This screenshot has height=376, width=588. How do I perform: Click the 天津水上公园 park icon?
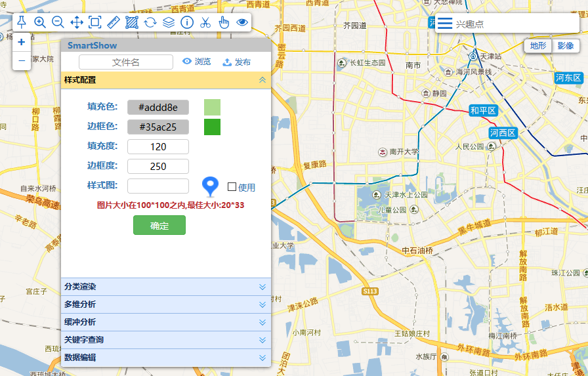pyautogui.click(x=377, y=194)
